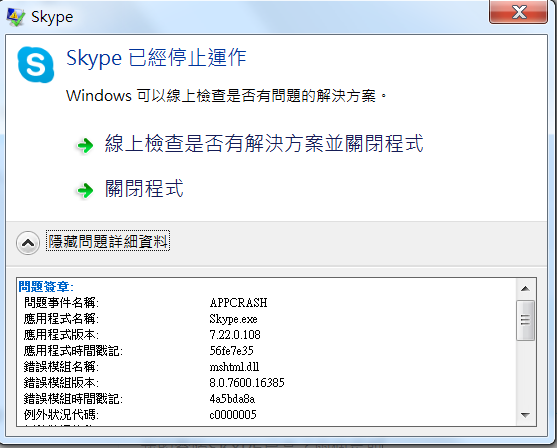
Task: Click the mshtml.dll fault module value
Action: pos(234,367)
